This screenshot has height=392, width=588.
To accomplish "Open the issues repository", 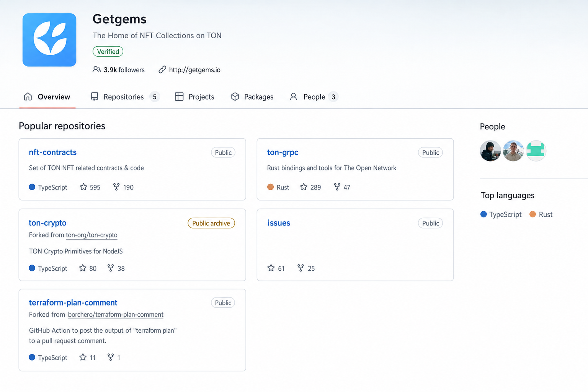I will 279,223.
